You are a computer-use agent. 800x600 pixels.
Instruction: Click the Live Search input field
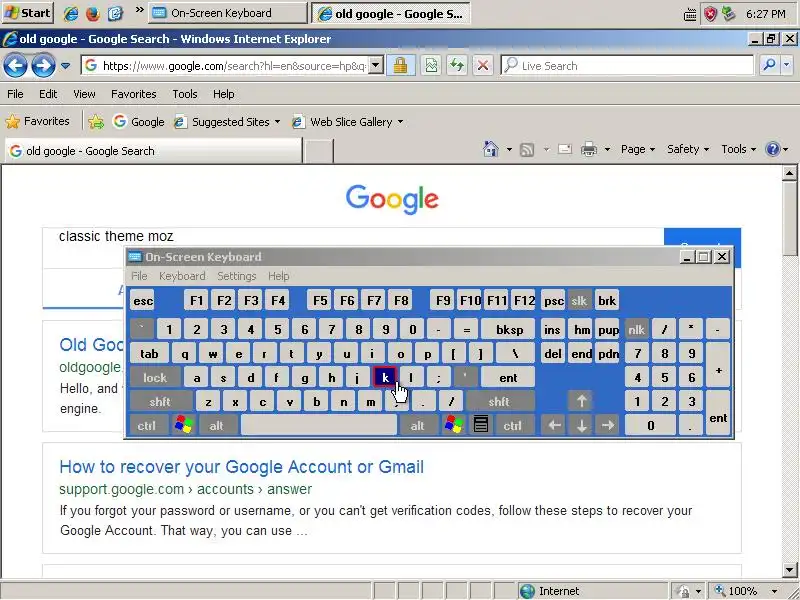627,65
